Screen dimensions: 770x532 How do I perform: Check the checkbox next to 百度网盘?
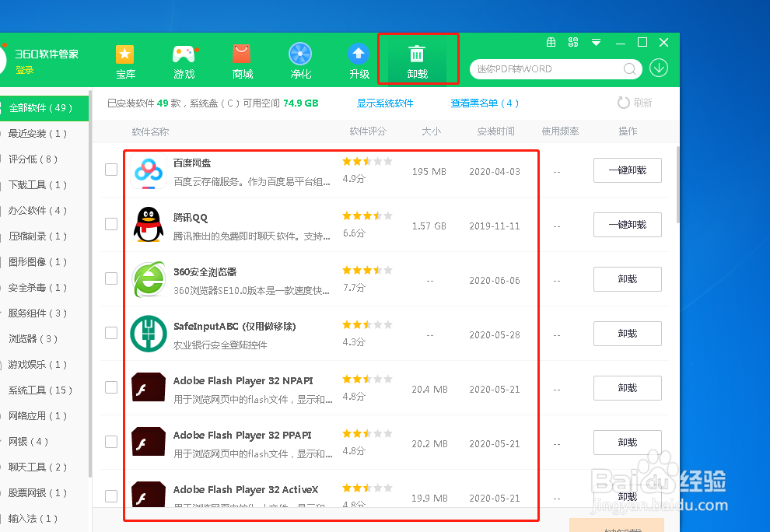[x=111, y=170]
